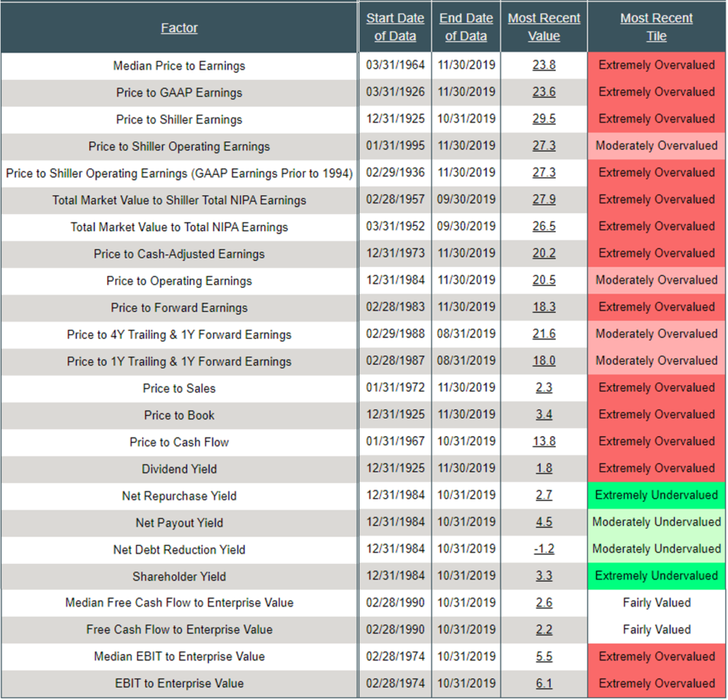The width and height of the screenshot is (728, 700).
Task: Click 08/31/2019 end date for 4Y Trailing row
Action: 466,334
